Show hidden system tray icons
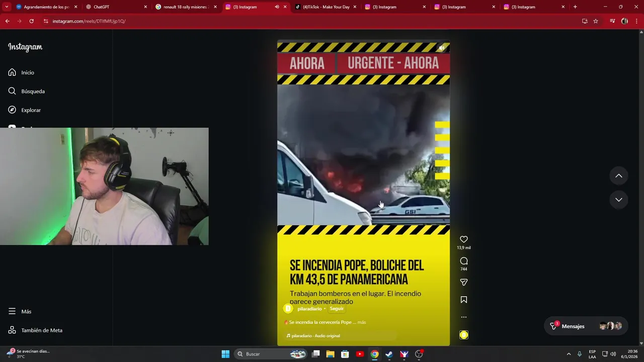Viewport: 644px width, 362px height. pos(569,354)
